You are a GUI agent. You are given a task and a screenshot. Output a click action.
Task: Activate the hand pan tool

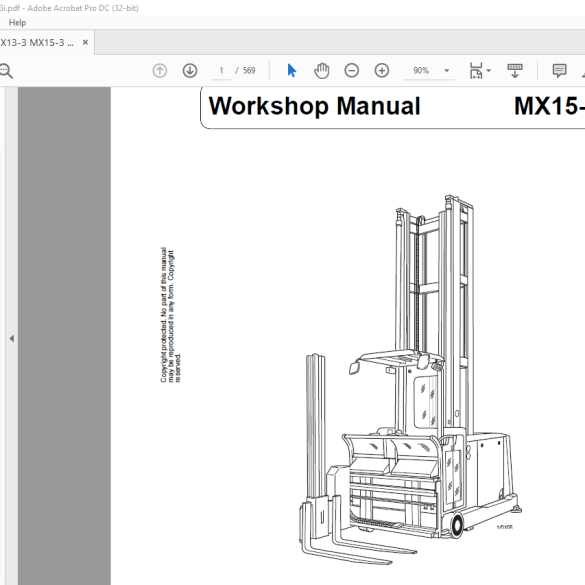322,71
